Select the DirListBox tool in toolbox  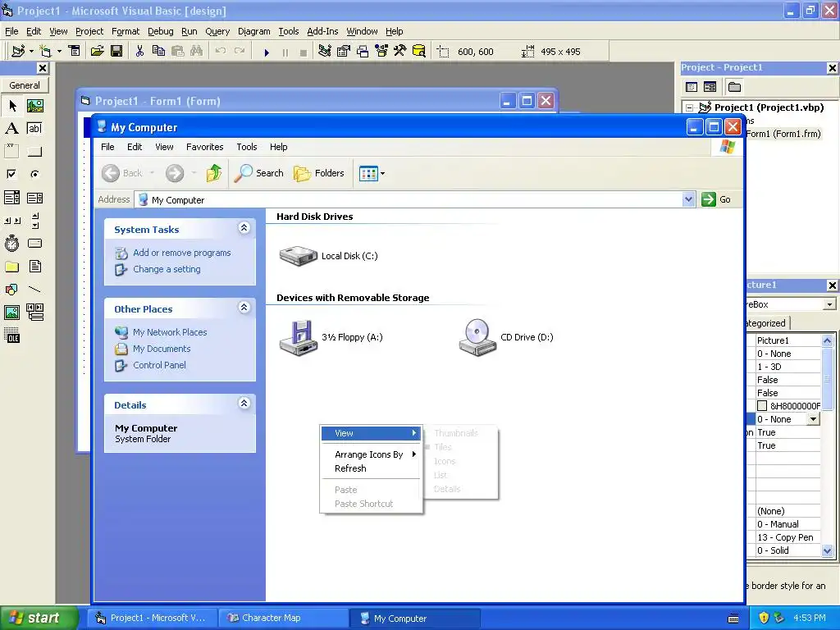[x=11, y=267]
